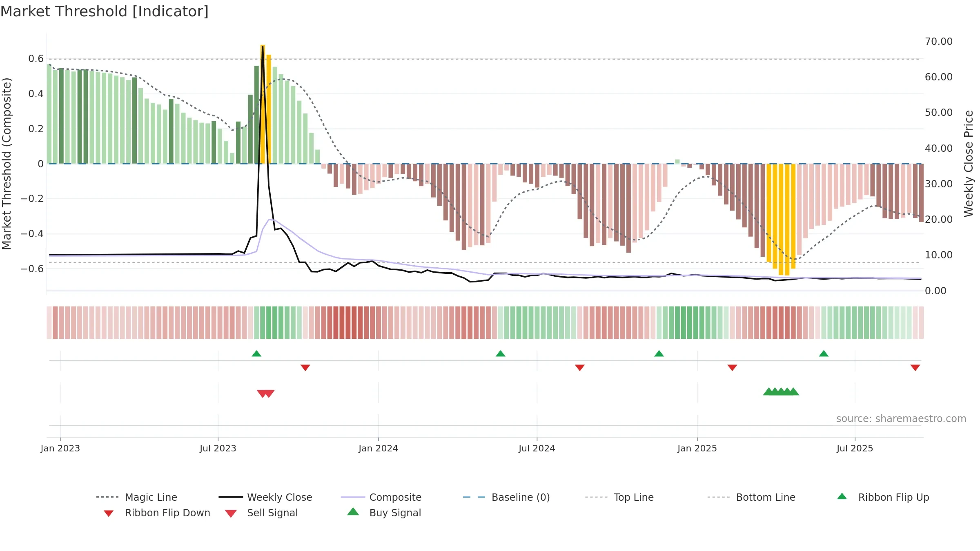Click the green Ribbon Flip Up marker in May 2024
This screenshot has width=980, height=551.
(500, 353)
